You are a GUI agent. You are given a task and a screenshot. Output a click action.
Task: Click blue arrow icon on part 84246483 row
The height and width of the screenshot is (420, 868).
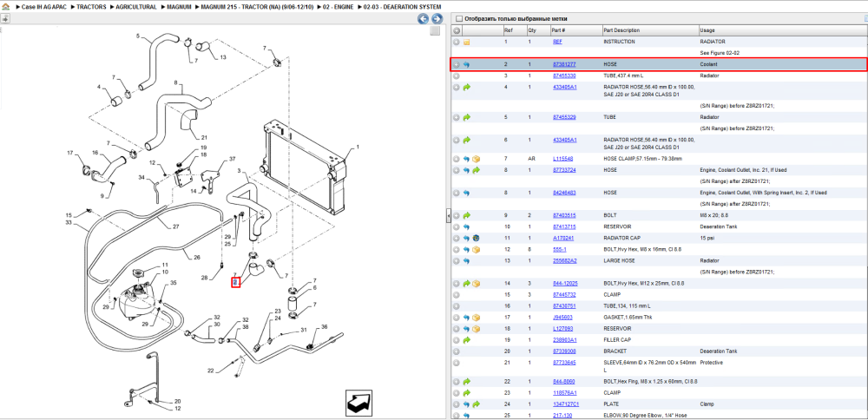click(467, 193)
